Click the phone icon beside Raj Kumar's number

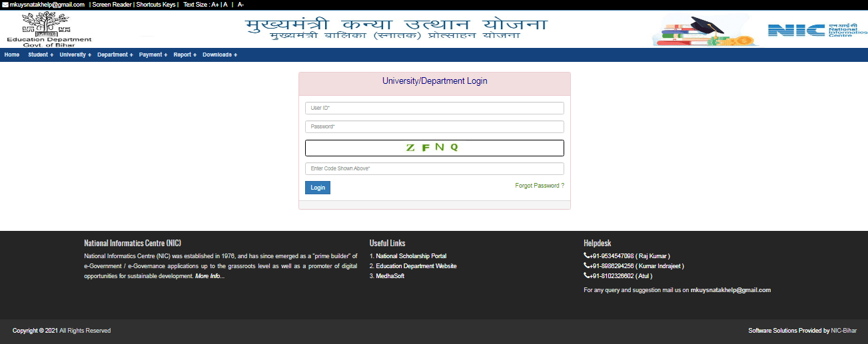[586, 256]
